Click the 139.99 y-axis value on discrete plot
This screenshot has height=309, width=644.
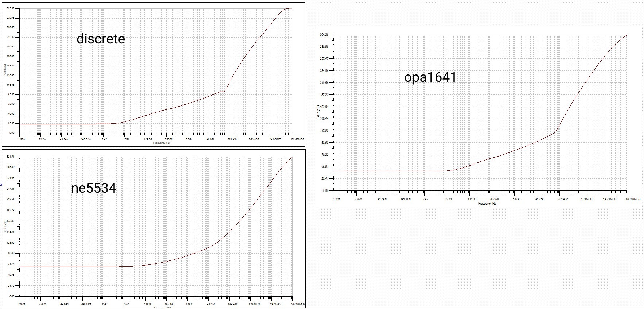11,75
